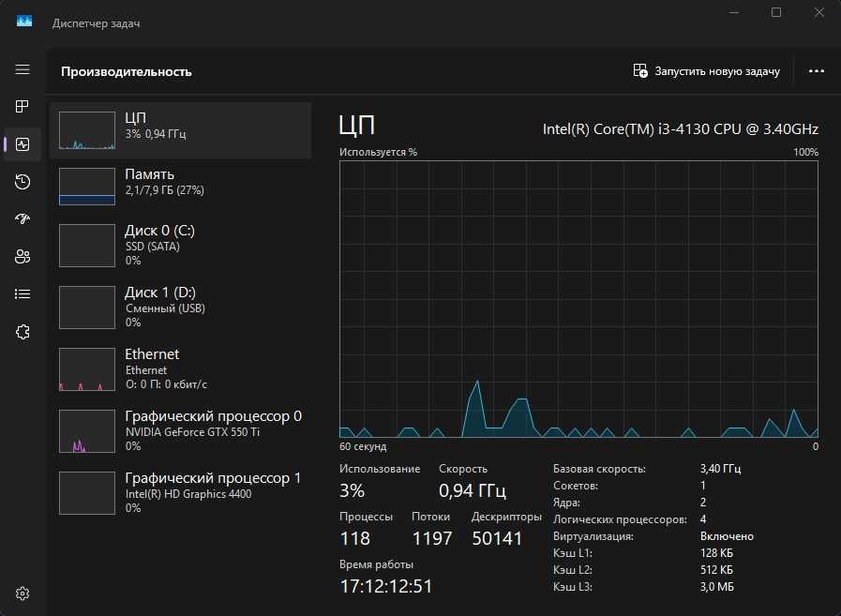Click the Логических процессоров label

click(x=620, y=519)
